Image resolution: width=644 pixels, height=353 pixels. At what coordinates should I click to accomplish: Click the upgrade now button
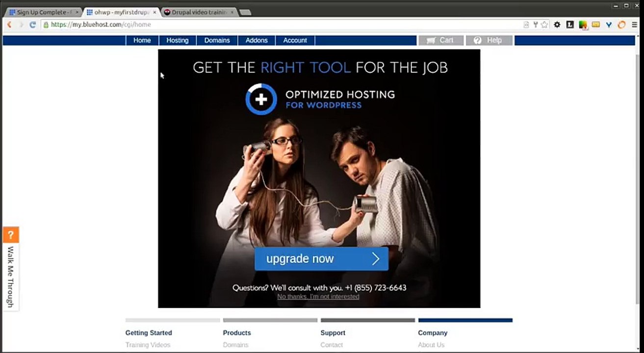click(x=321, y=259)
